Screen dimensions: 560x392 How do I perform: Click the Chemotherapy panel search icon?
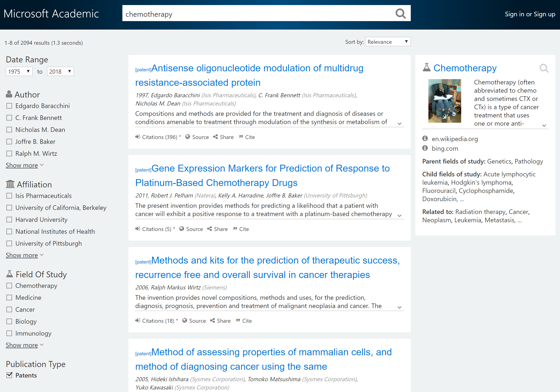(x=544, y=68)
